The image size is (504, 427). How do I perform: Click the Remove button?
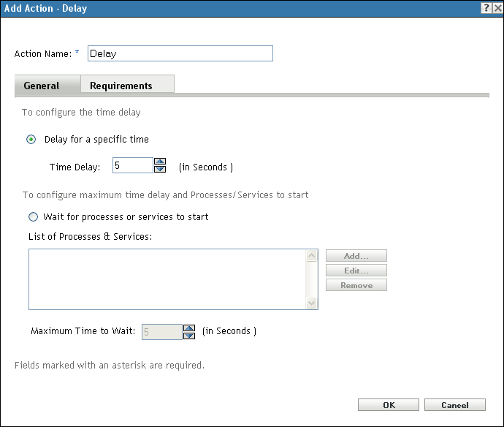356,285
